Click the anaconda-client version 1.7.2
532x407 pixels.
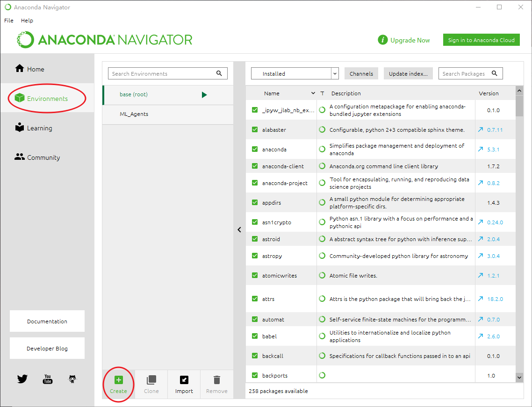pyautogui.click(x=493, y=166)
